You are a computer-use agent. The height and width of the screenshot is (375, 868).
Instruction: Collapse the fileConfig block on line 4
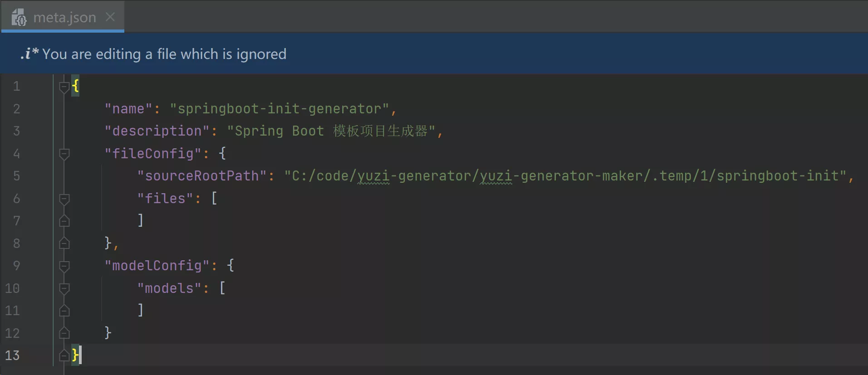click(x=64, y=154)
